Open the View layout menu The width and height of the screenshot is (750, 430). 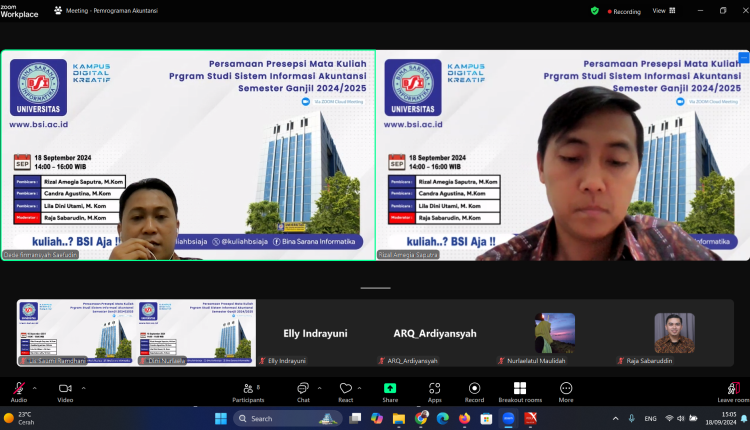[x=664, y=11]
